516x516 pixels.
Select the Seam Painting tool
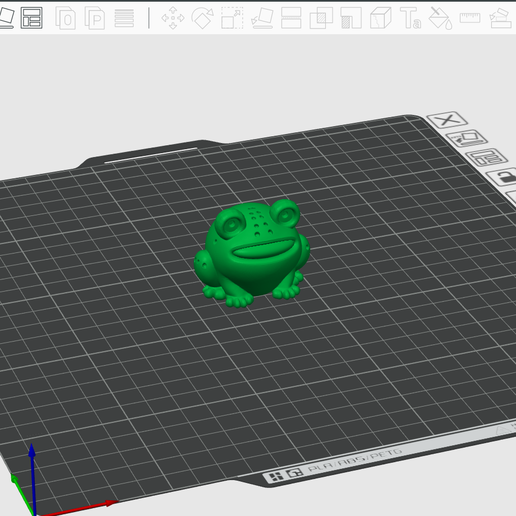[380, 18]
